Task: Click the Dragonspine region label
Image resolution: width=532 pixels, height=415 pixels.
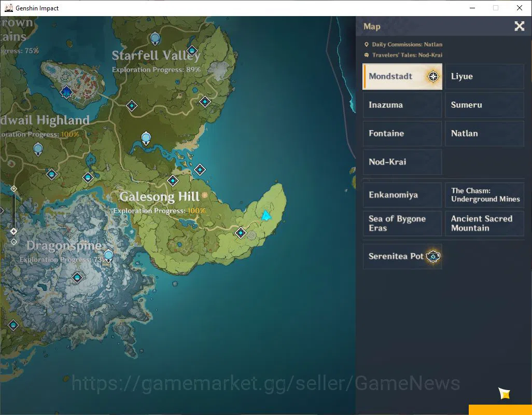Action: click(64, 246)
